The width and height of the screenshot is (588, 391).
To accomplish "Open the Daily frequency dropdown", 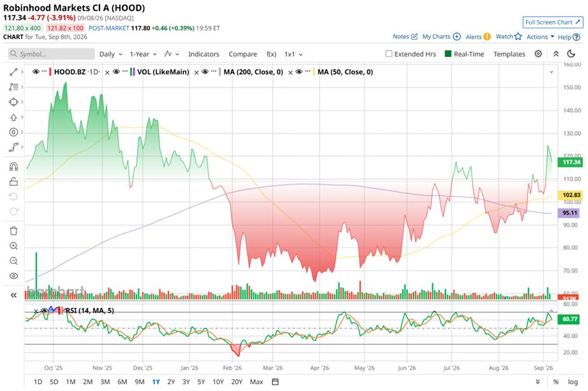I will pos(111,54).
